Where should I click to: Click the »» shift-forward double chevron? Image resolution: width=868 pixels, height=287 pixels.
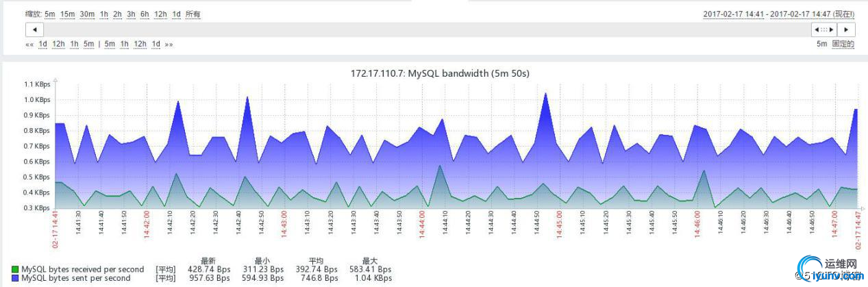point(169,44)
